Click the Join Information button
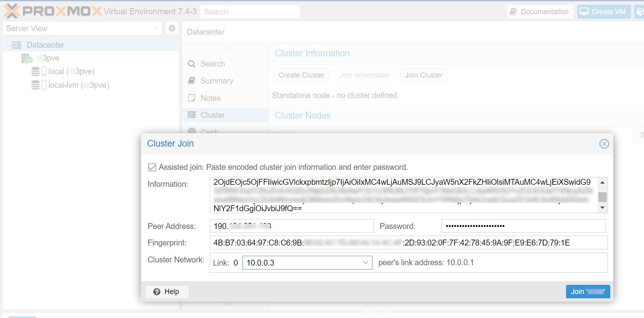 (365, 75)
